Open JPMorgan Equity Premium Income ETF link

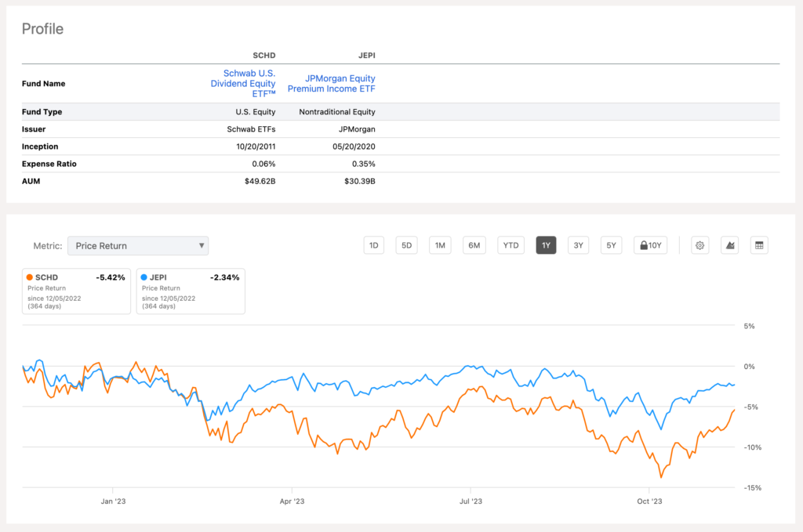pyautogui.click(x=332, y=83)
